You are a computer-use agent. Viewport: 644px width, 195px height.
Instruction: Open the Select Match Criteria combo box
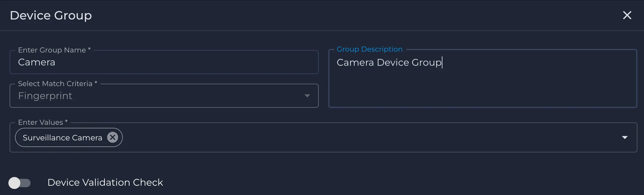pos(164,96)
